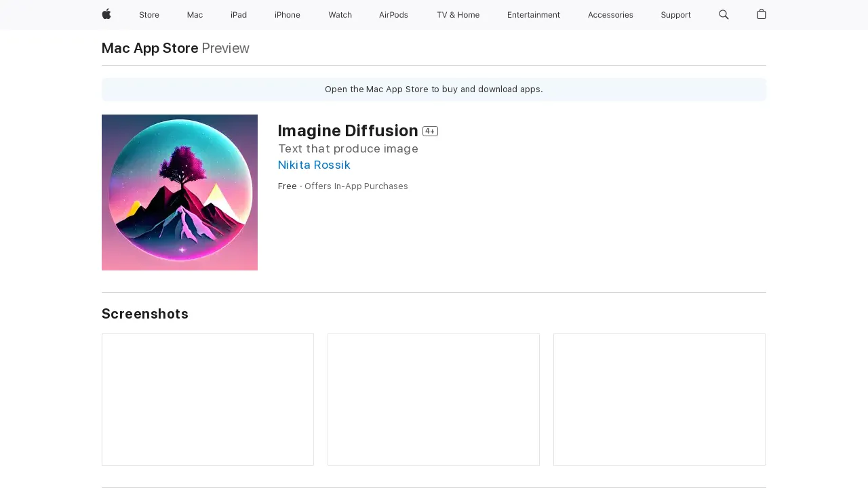Click the Mac App Store heading link

[149, 48]
